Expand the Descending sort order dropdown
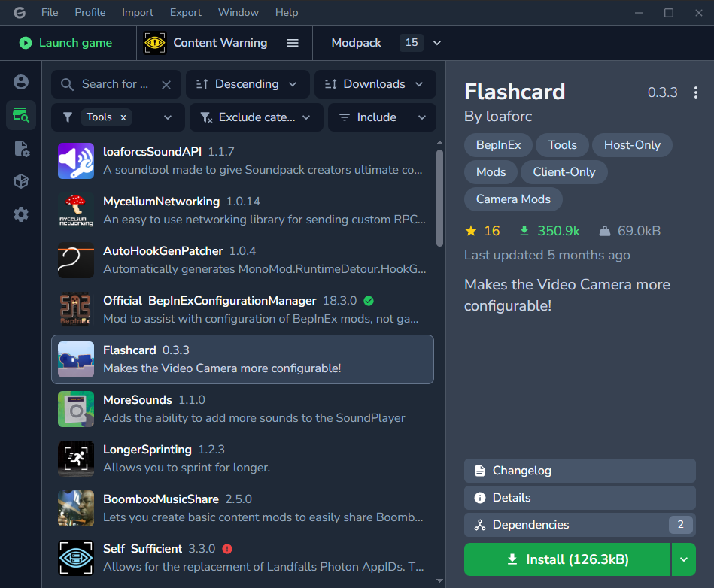714x588 pixels. tap(248, 84)
